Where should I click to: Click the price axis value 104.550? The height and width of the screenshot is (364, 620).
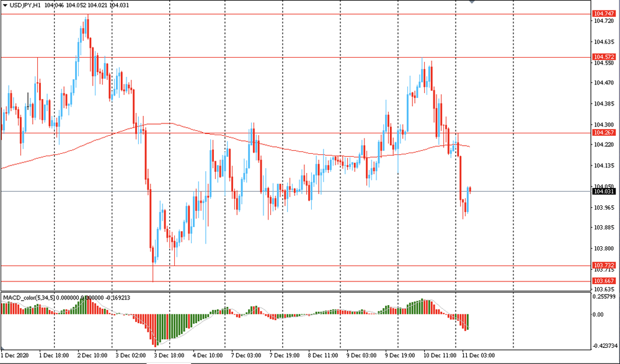coord(603,63)
